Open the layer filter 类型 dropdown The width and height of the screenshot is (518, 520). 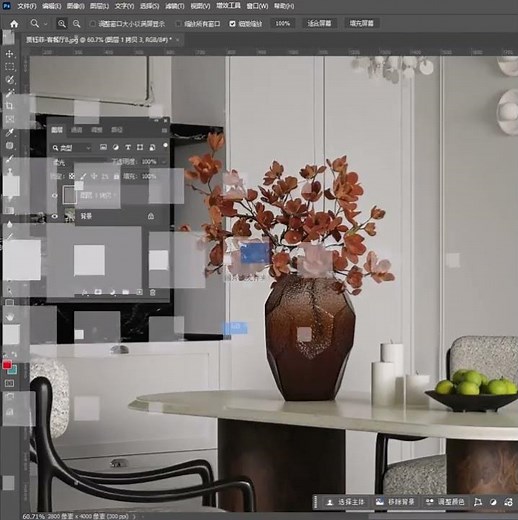pos(71,148)
